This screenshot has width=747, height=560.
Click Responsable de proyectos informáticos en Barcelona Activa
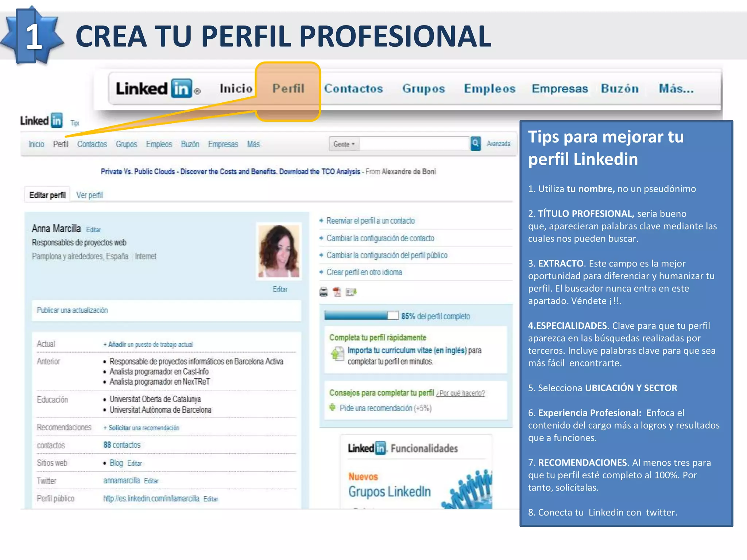(196, 361)
